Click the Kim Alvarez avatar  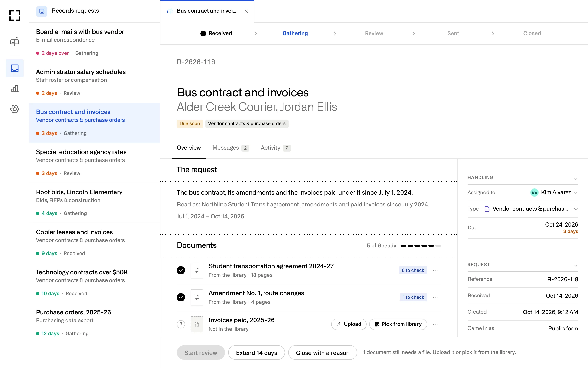tap(534, 193)
